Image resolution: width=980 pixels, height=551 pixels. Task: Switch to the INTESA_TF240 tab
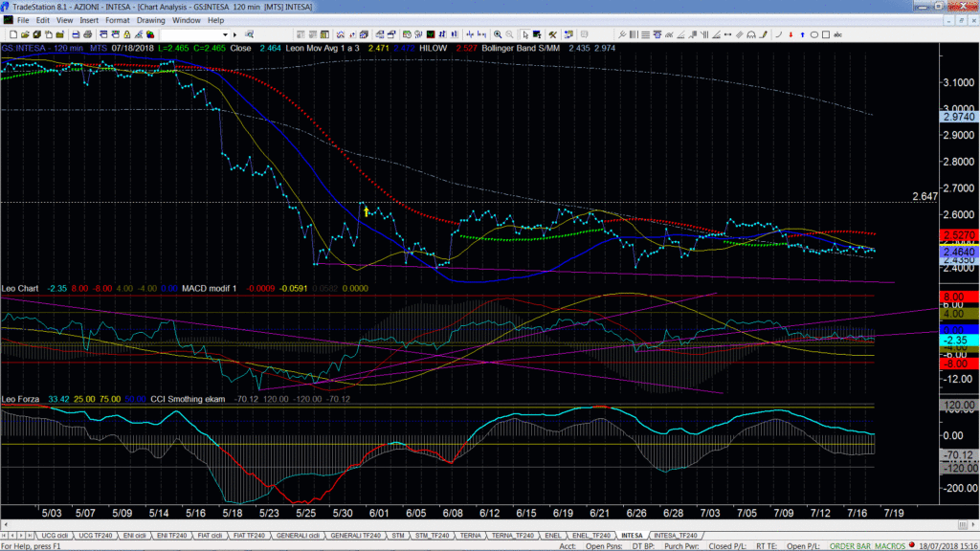click(676, 536)
